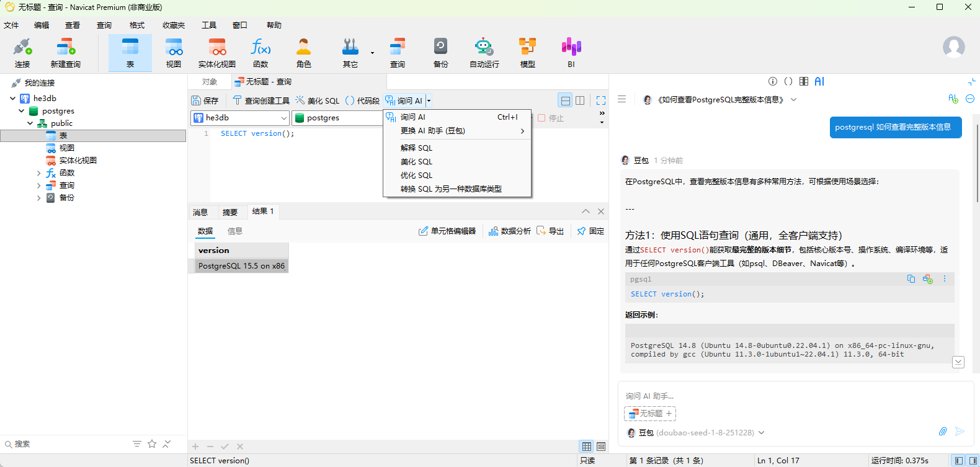Screen dimensions: 980x467
Task: Open the 函数 (Function) toolbar button
Action: (x=261, y=53)
